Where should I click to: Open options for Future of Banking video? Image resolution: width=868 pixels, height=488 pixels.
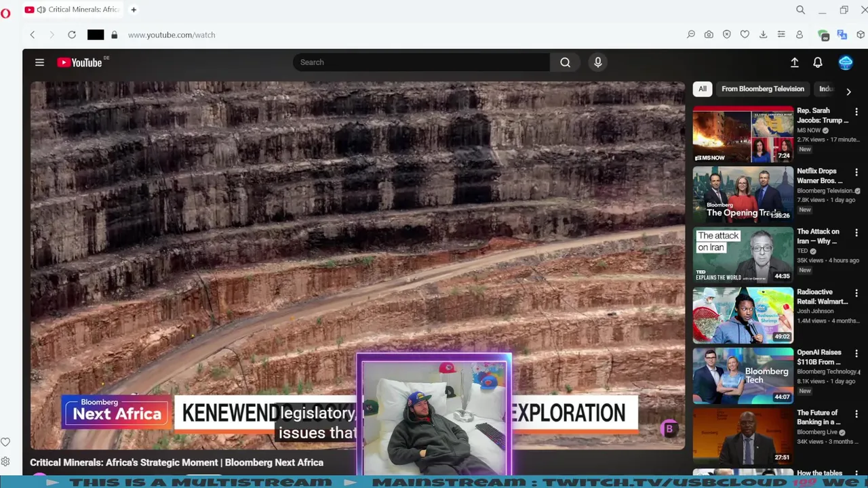click(856, 413)
